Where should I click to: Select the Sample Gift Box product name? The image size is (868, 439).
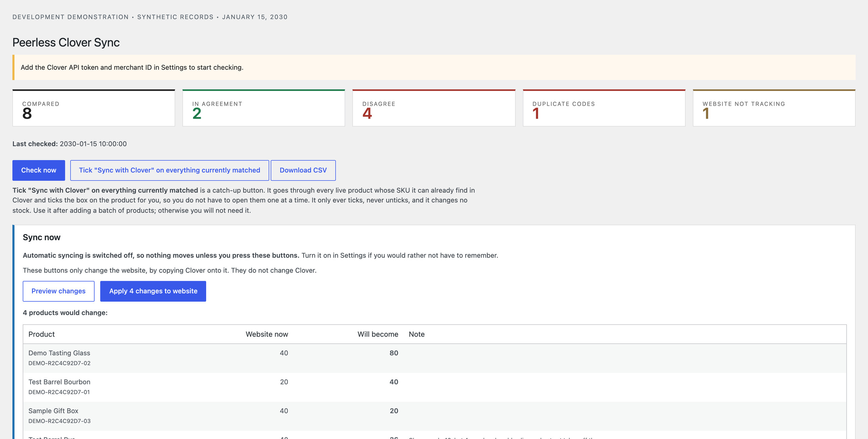(x=53, y=411)
